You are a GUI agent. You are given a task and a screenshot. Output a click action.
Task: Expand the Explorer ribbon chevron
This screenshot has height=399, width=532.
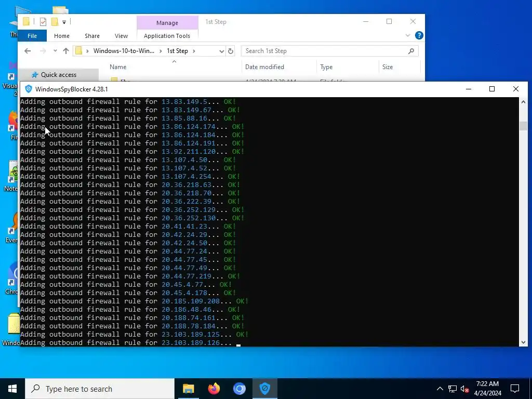click(x=408, y=35)
